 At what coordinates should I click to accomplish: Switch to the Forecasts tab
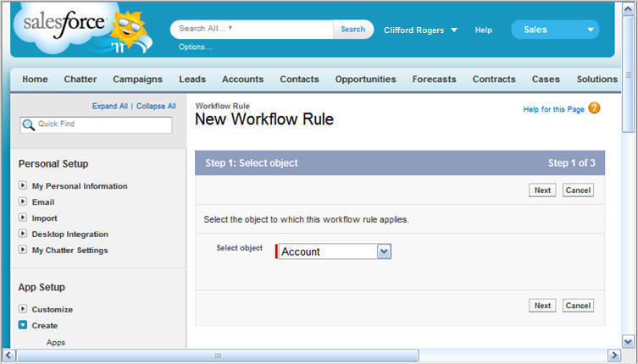[x=434, y=80]
